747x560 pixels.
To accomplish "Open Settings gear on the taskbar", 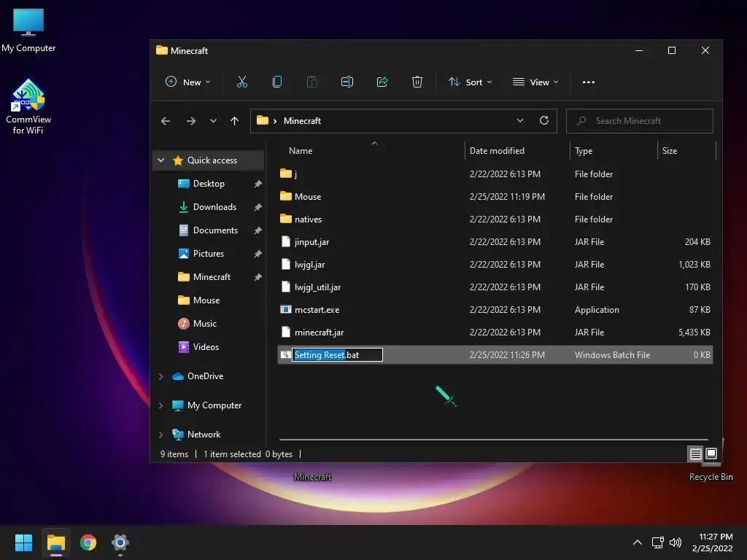I will [120, 542].
